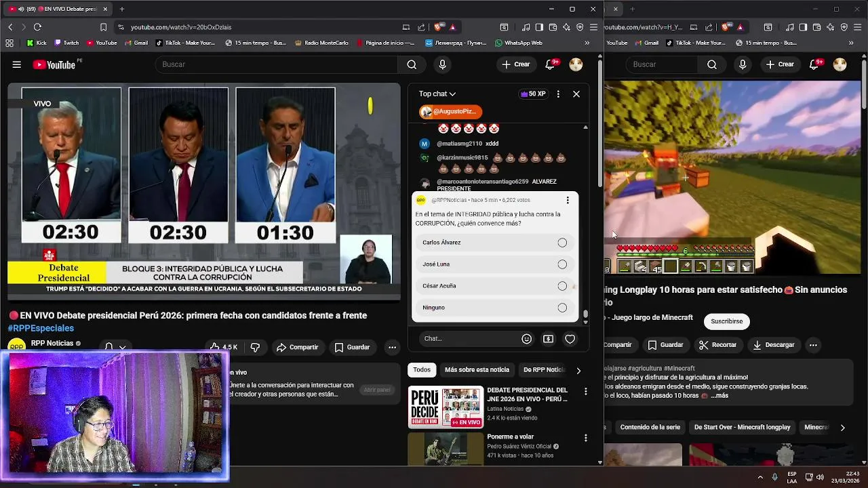This screenshot has height=488, width=868.
Task: Show more bookmarks in left window
Action: coord(587,43)
